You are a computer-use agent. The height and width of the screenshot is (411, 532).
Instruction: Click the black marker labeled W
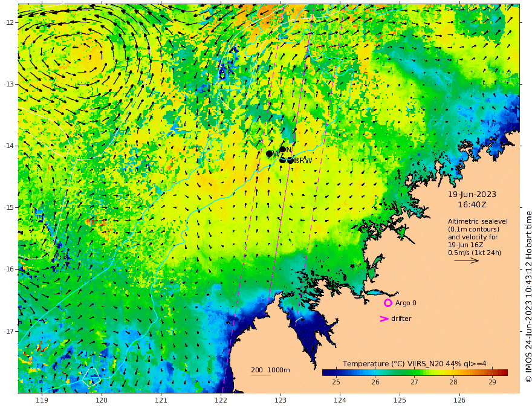click(270, 154)
